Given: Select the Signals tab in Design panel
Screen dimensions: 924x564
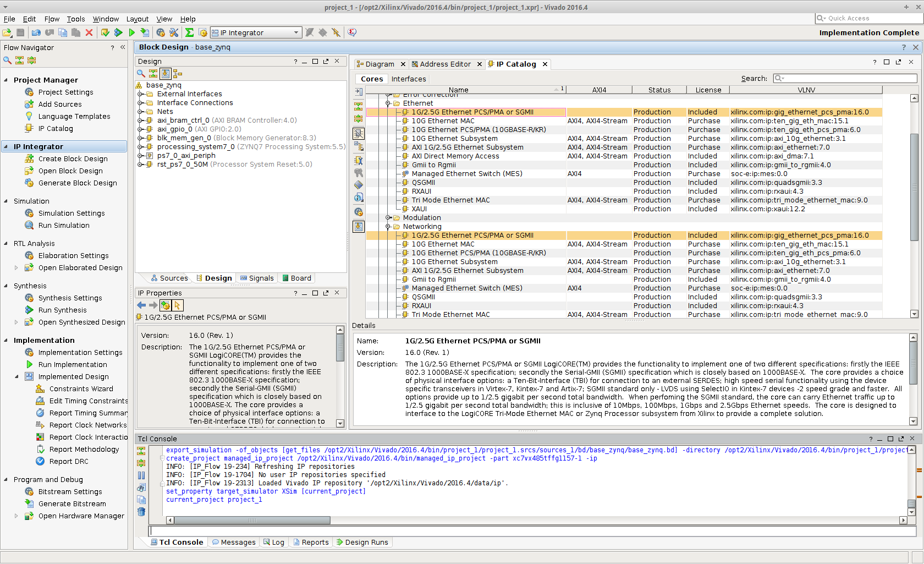Looking at the screenshot, I should 257,278.
